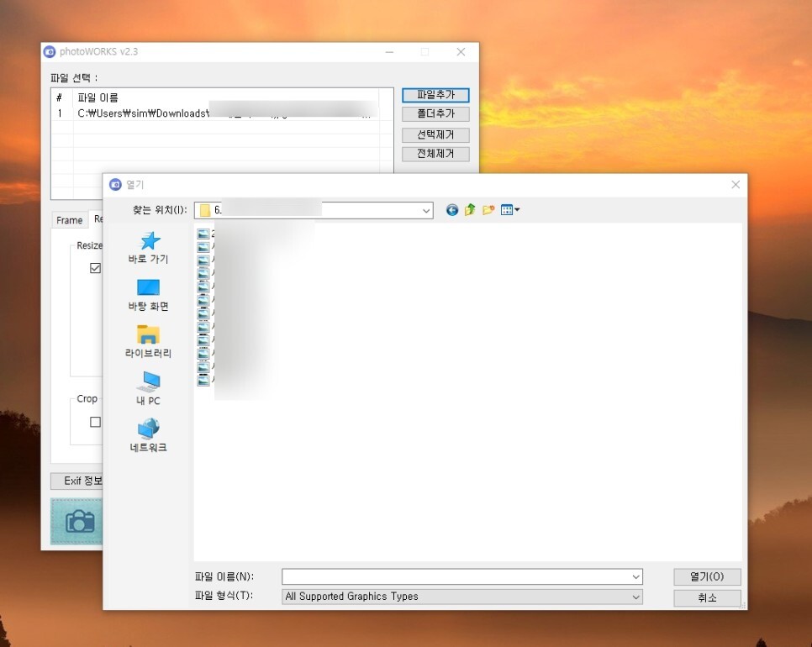Expand the 파일 이름 combo box arrow
This screenshot has width=812, height=647.
tap(636, 576)
